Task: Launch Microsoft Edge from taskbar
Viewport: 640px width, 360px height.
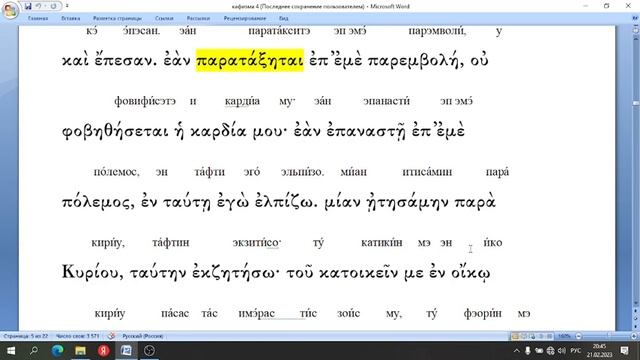Action: (x=57, y=351)
